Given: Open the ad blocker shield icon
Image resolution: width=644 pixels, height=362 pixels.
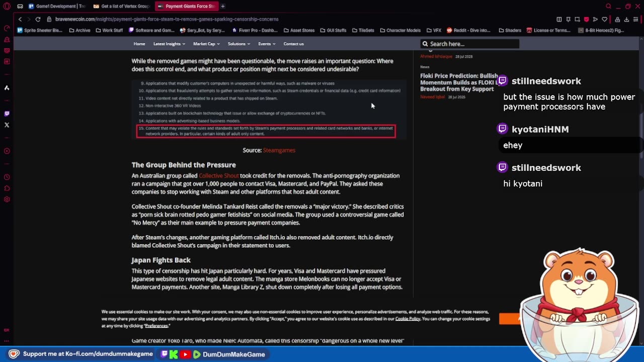Looking at the screenshot, I should [x=586, y=19].
